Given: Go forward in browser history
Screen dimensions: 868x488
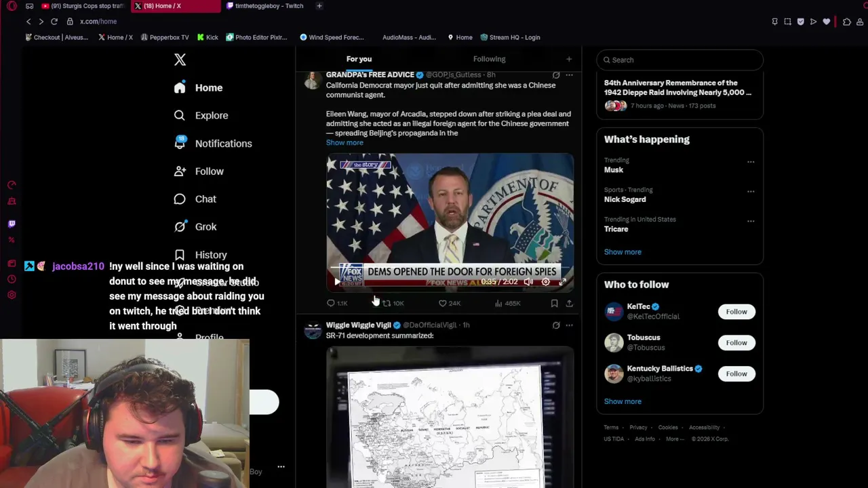Looking at the screenshot, I should (41, 22).
